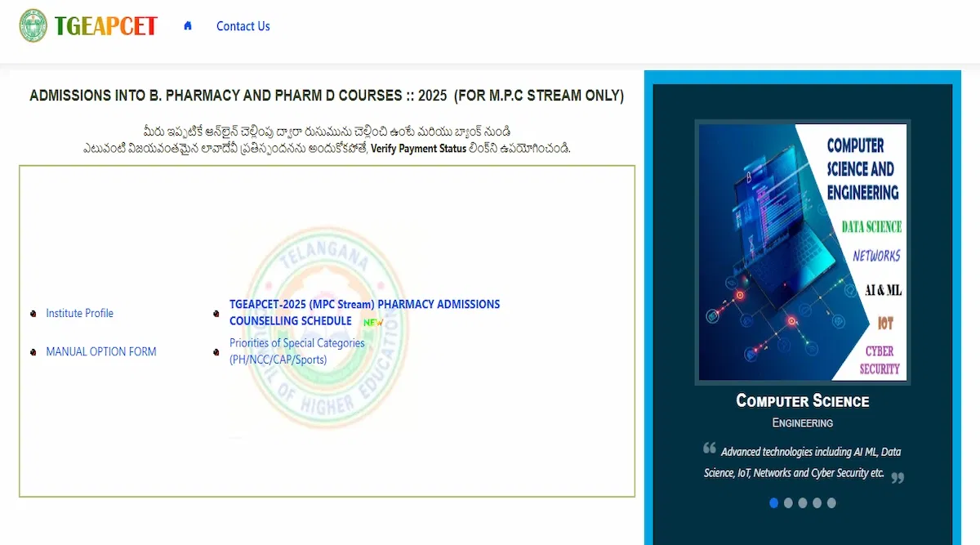Click the 'ENGINEERING' slide subtitle
The image size is (980, 545).
pos(803,423)
